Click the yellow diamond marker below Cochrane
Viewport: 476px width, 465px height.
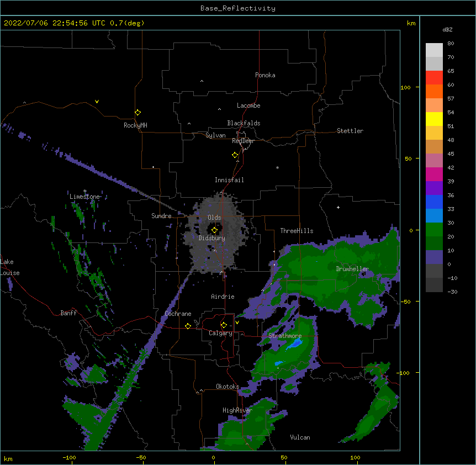(x=188, y=326)
